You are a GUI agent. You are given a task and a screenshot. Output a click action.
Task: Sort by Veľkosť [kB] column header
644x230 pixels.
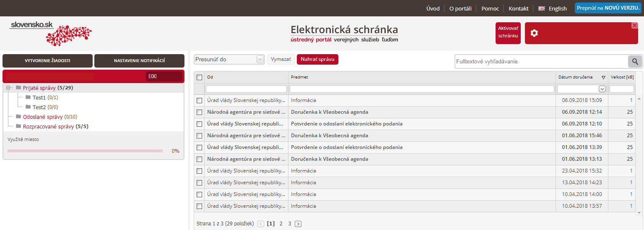[x=622, y=77]
